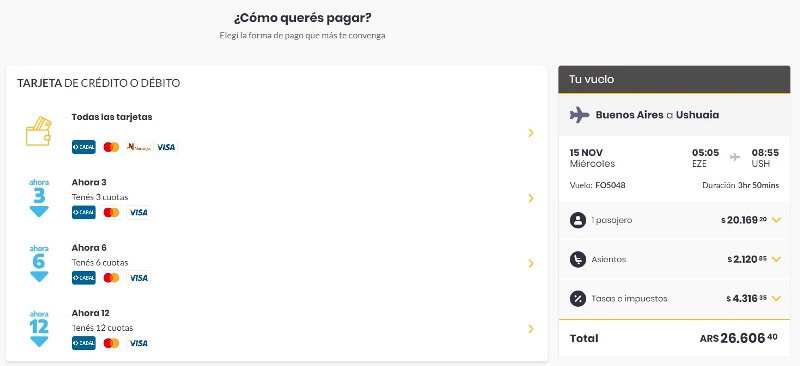
Task: Open Ahora 3 option with its right arrow
Action: [531, 198]
